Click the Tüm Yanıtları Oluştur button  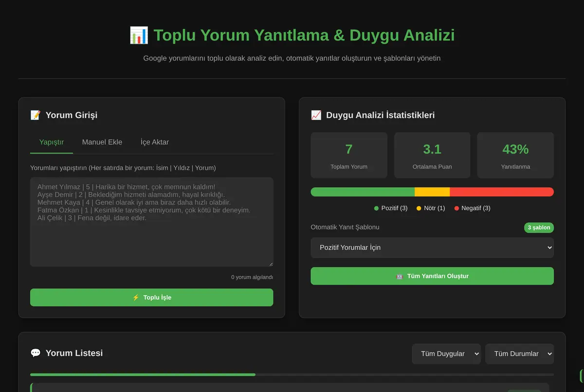click(x=432, y=276)
